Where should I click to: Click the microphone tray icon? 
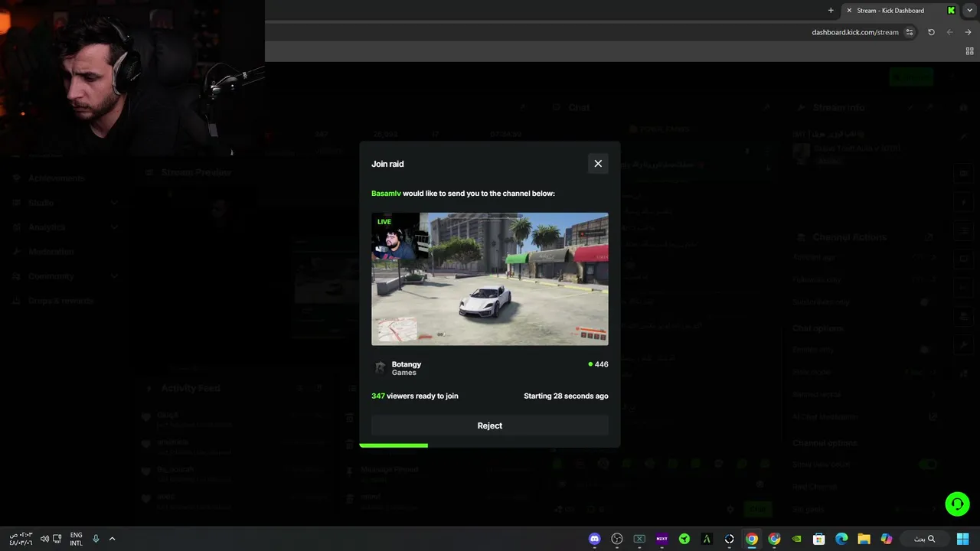coord(96,539)
